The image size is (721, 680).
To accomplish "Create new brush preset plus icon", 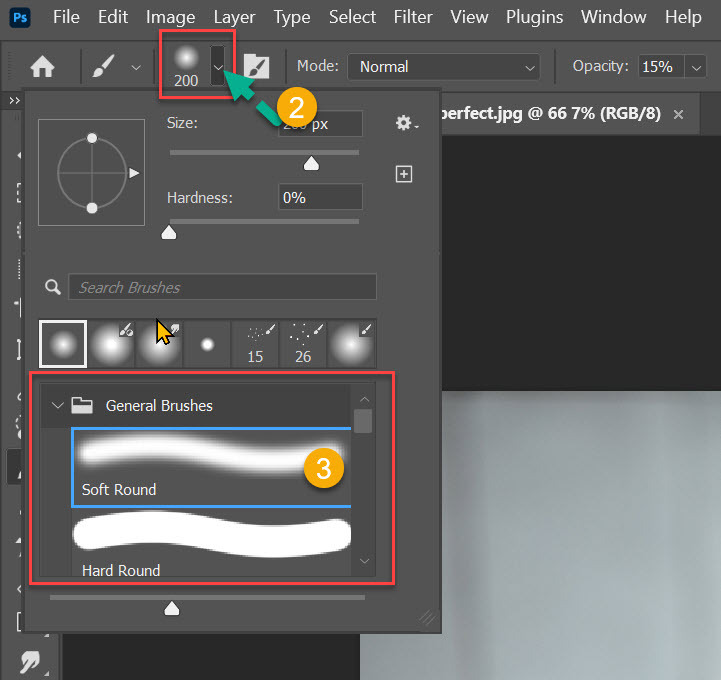I will (404, 174).
